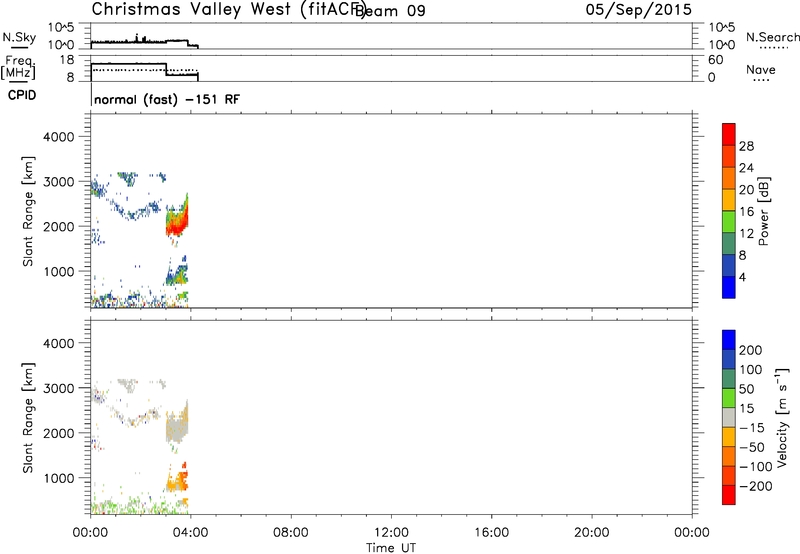Screen dimensions: 800x554
Task: Click the 'Freq. [MHz]' label
Action: [18, 67]
